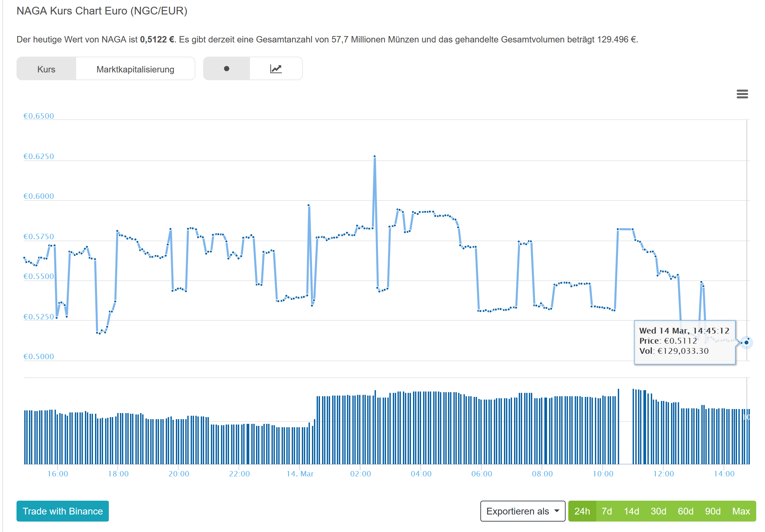The width and height of the screenshot is (765, 532).
Task: Select the 90d range option
Action: click(x=712, y=511)
